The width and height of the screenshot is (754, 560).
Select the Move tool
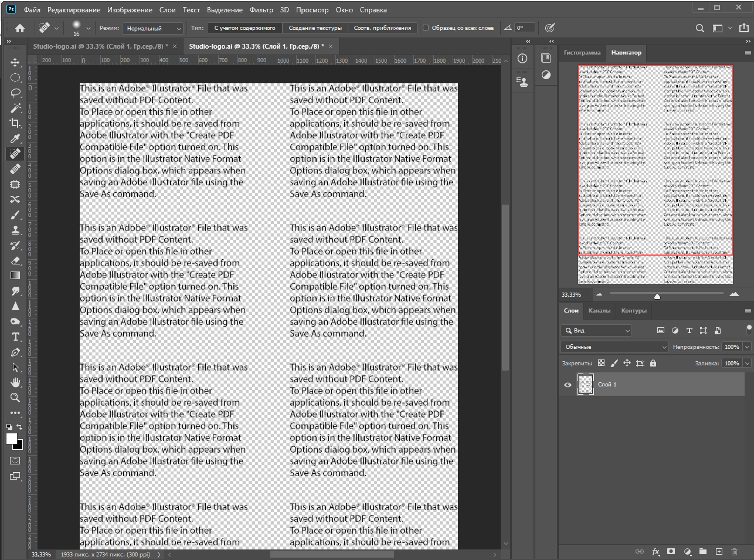coord(15,62)
